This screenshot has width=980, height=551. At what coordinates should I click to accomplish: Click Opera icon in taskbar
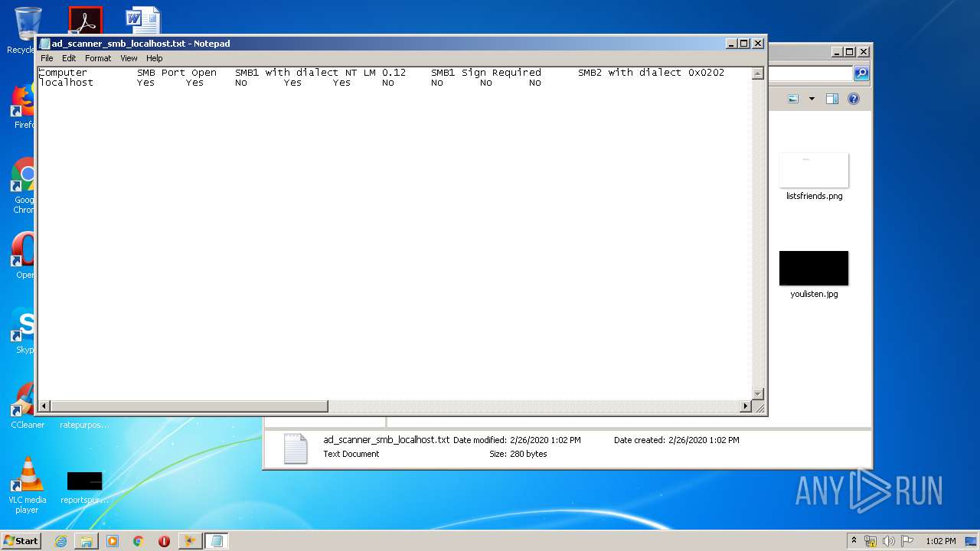164,541
